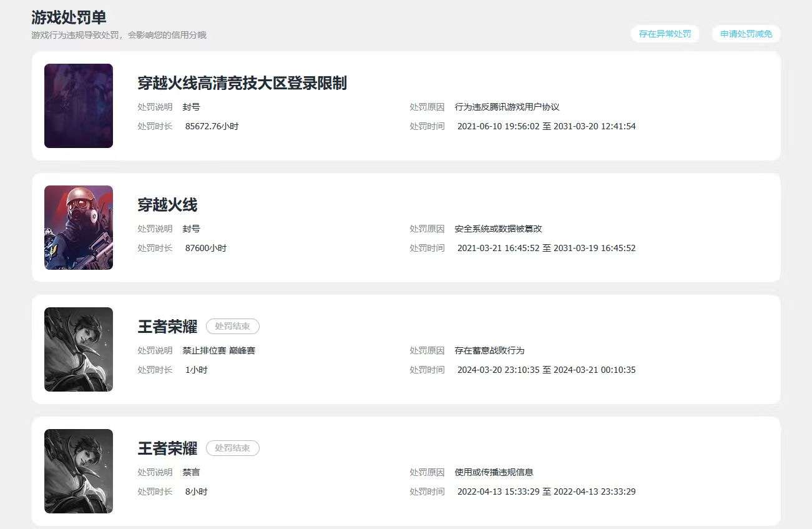This screenshot has width=812, height=529.
Task: Select the duration value 85672.76小时
Action: [212, 126]
